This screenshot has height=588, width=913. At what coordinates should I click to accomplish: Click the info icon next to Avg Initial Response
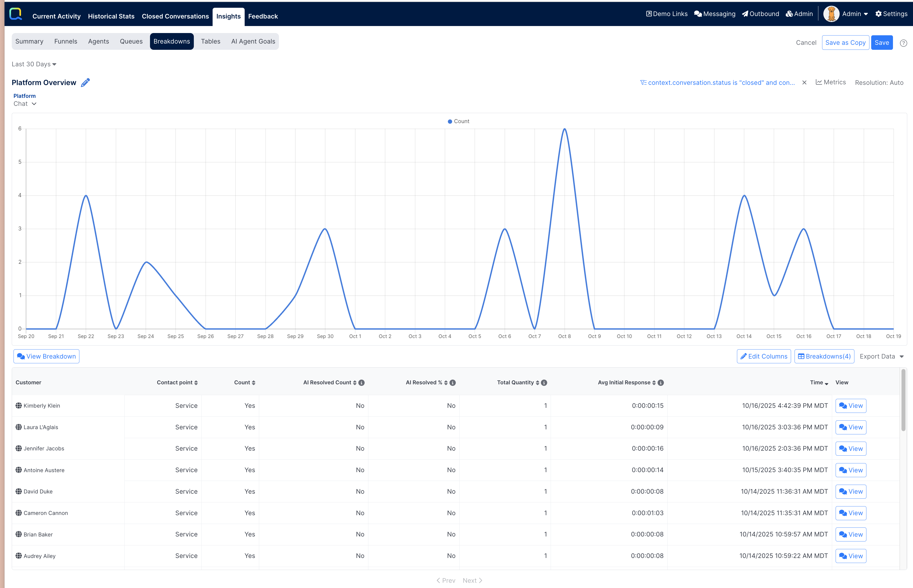(661, 383)
